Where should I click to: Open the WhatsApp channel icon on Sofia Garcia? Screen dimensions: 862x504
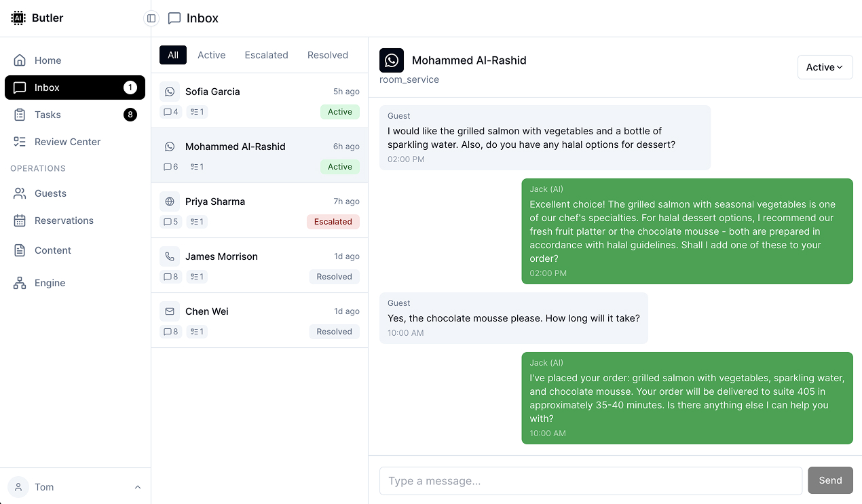tap(169, 91)
